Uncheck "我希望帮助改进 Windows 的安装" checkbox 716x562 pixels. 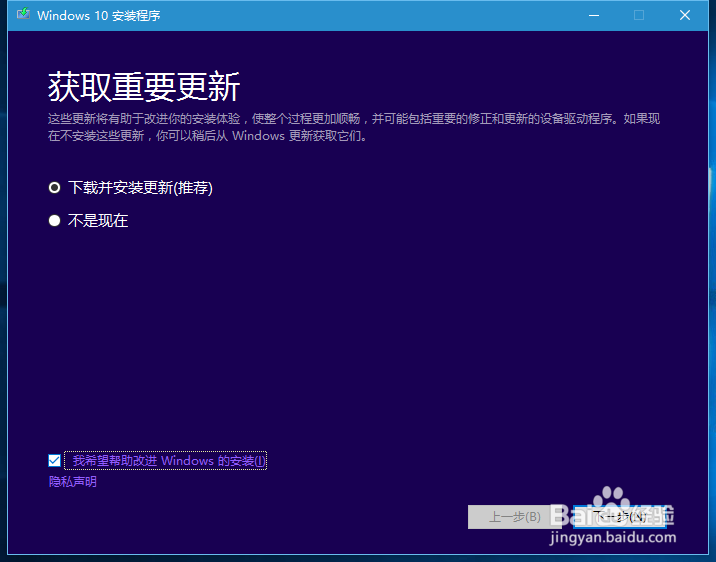(54, 460)
